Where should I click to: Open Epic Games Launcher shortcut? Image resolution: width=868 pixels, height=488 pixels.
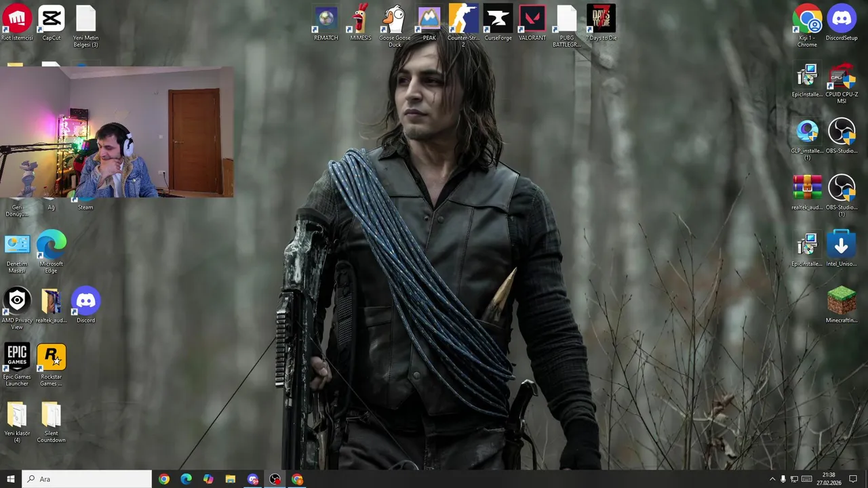point(17,366)
